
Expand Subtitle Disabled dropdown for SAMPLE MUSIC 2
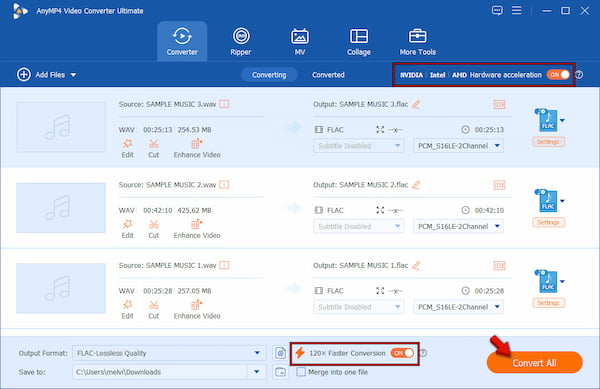click(359, 226)
